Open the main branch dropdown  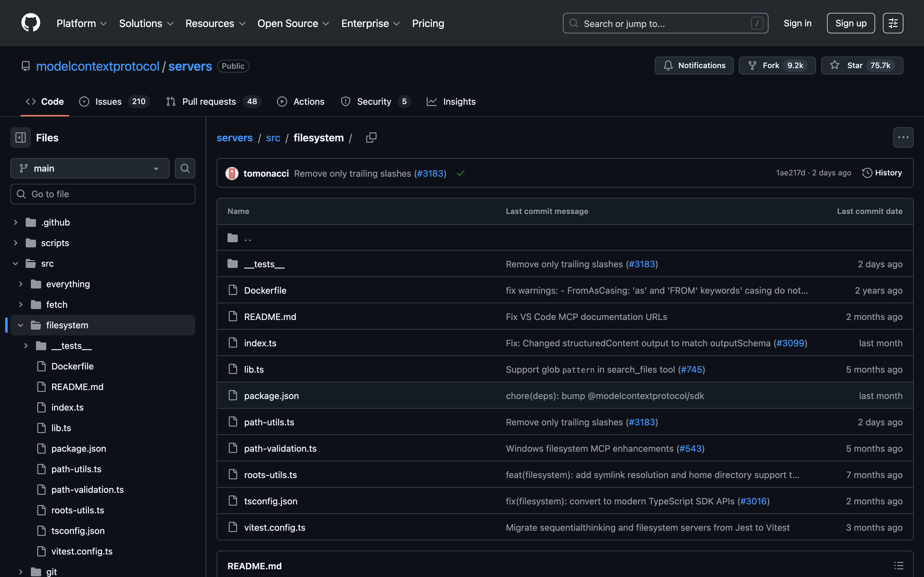[x=90, y=168]
